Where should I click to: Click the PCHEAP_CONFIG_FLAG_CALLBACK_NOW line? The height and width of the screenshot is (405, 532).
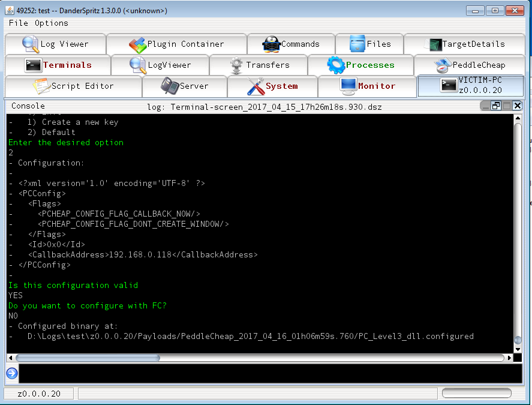[119, 214]
